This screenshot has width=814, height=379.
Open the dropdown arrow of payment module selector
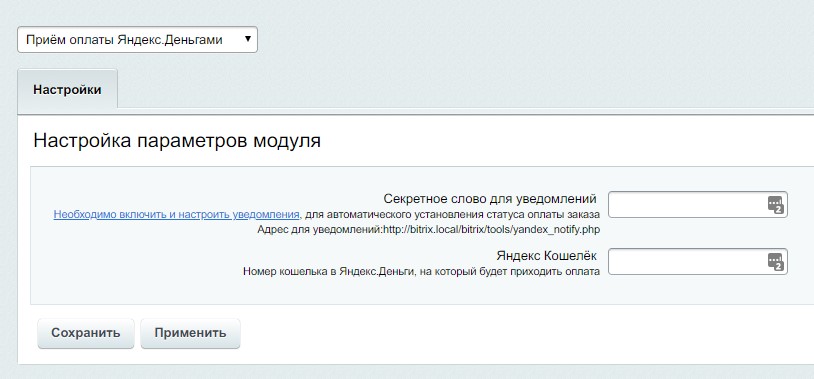pos(248,39)
